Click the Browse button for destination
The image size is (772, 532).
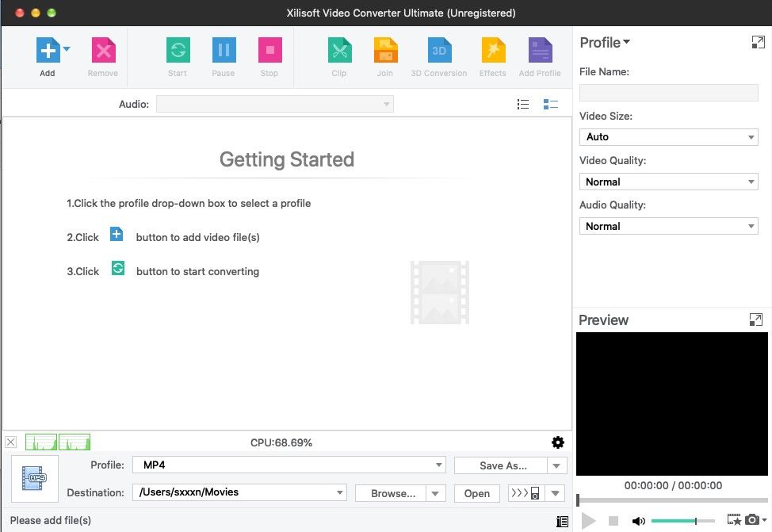point(393,493)
